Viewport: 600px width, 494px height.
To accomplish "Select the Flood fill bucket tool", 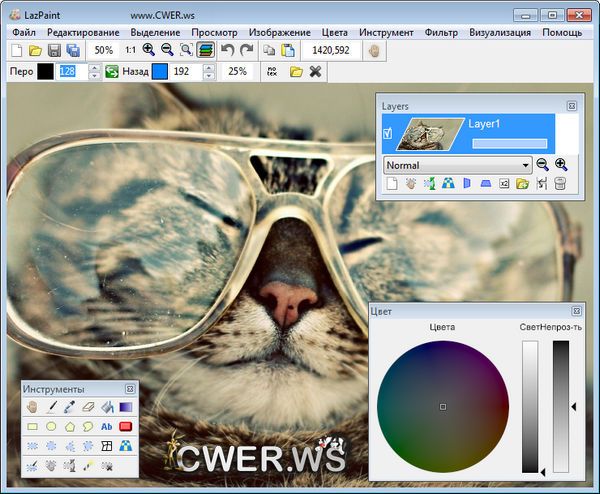I will 106,407.
